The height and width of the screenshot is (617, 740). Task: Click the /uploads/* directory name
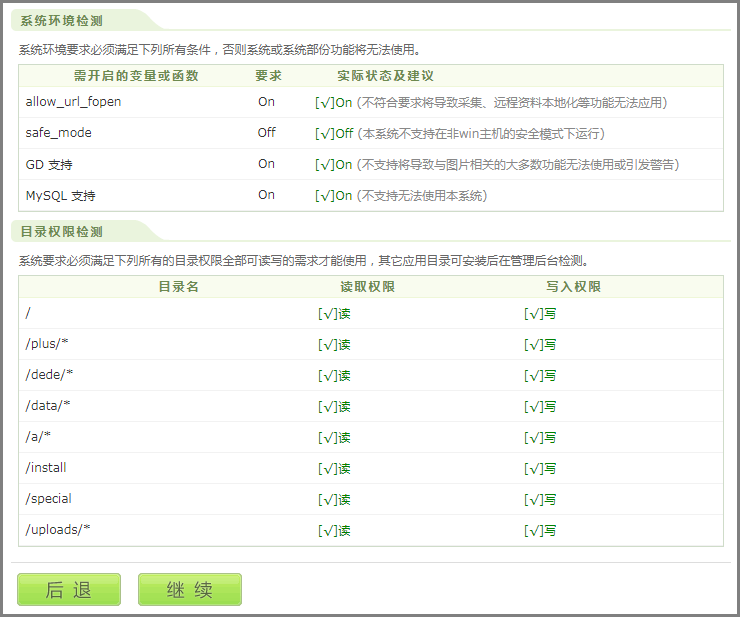point(58,530)
